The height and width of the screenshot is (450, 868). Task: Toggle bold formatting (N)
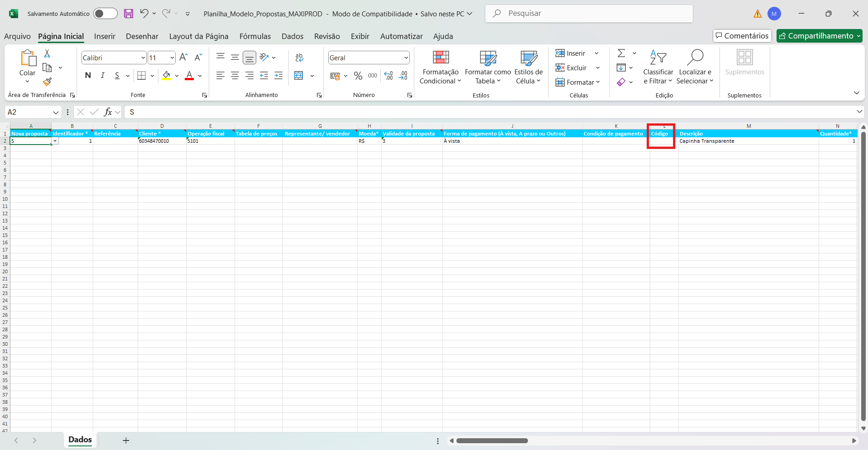(x=88, y=76)
